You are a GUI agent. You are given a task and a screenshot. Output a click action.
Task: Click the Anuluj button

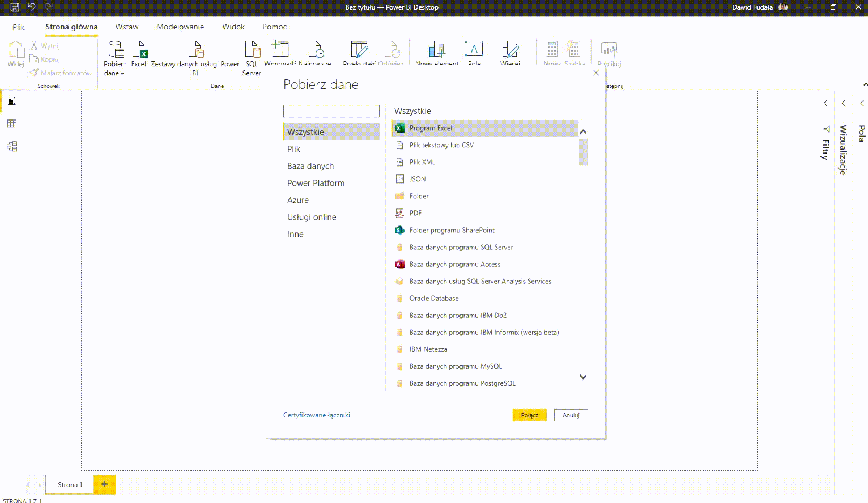coord(571,415)
